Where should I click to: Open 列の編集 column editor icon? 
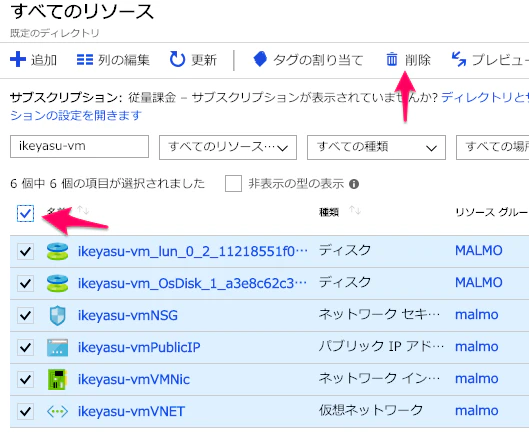tap(85, 60)
